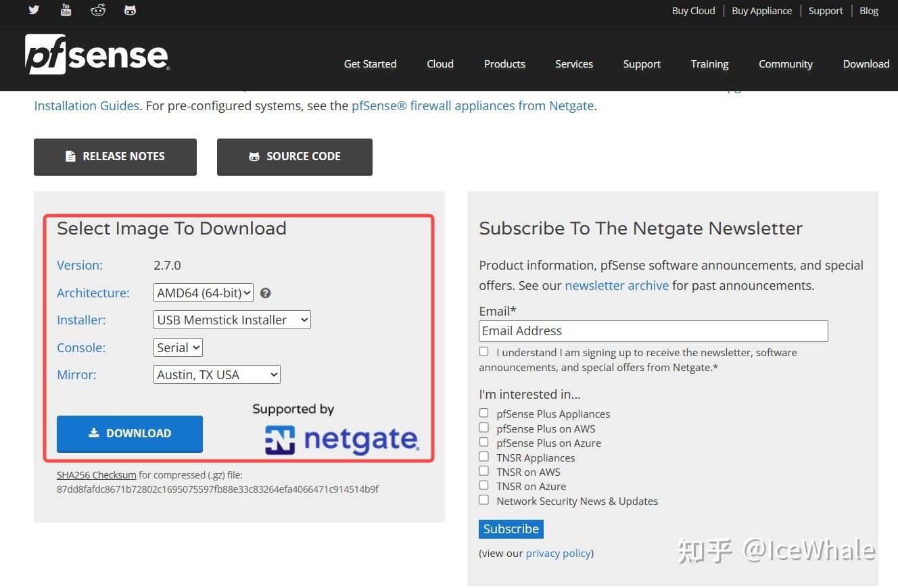
Task: Open the privacy policy link
Action: pyautogui.click(x=558, y=553)
